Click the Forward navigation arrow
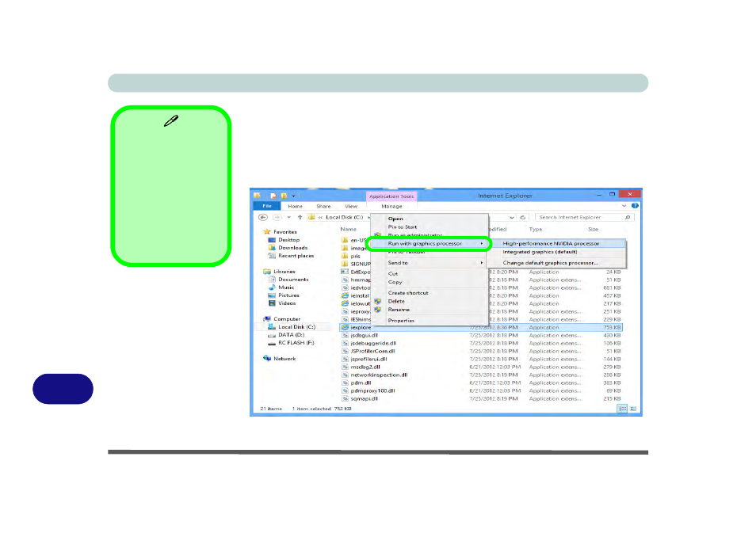 coord(277,217)
